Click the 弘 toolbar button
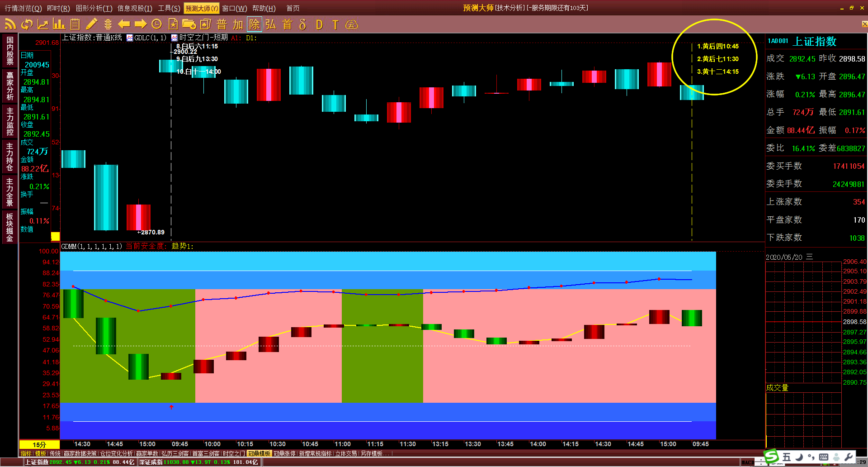 pos(271,24)
